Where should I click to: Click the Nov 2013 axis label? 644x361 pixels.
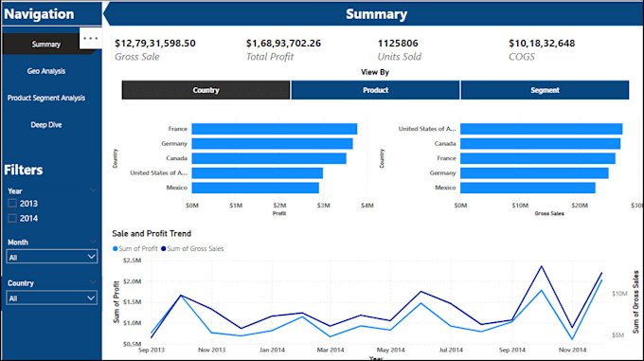point(211,350)
